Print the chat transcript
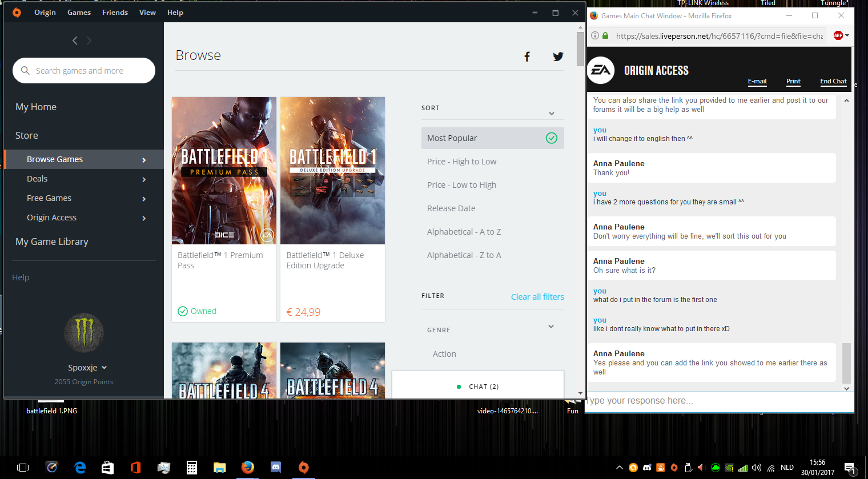The height and width of the screenshot is (479, 868). pos(793,81)
